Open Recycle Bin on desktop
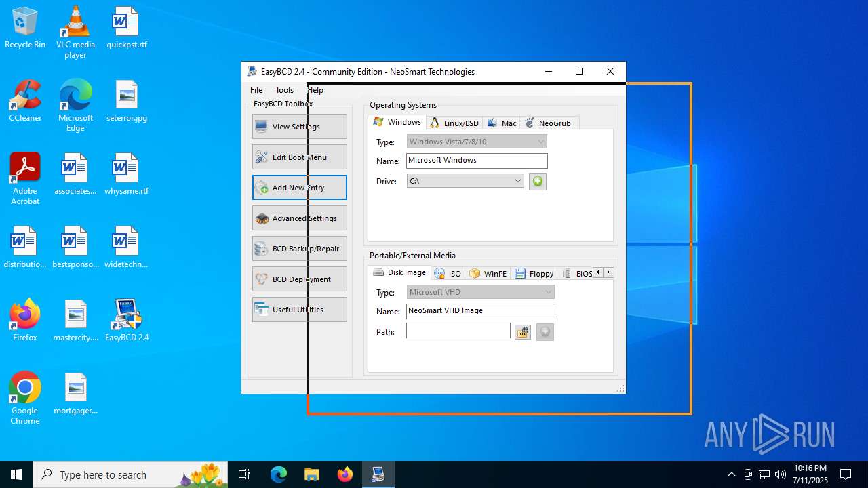The width and height of the screenshot is (868, 488). 25,28
